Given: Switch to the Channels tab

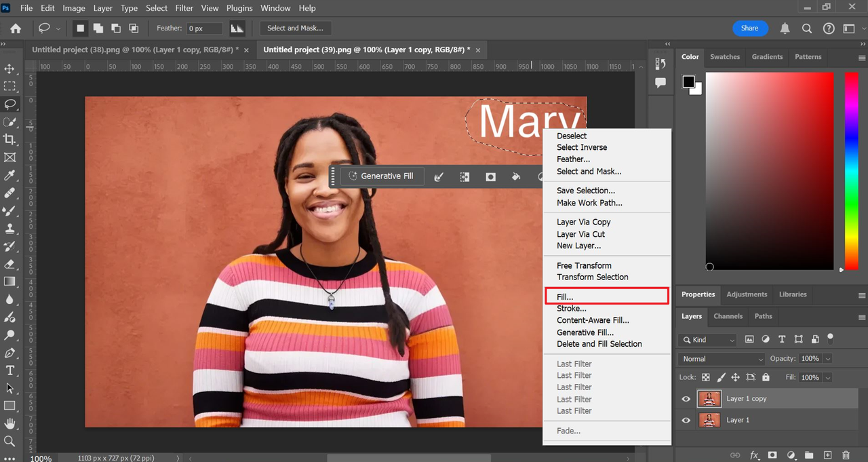Looking at the screenshot, I should click(728, 316).
